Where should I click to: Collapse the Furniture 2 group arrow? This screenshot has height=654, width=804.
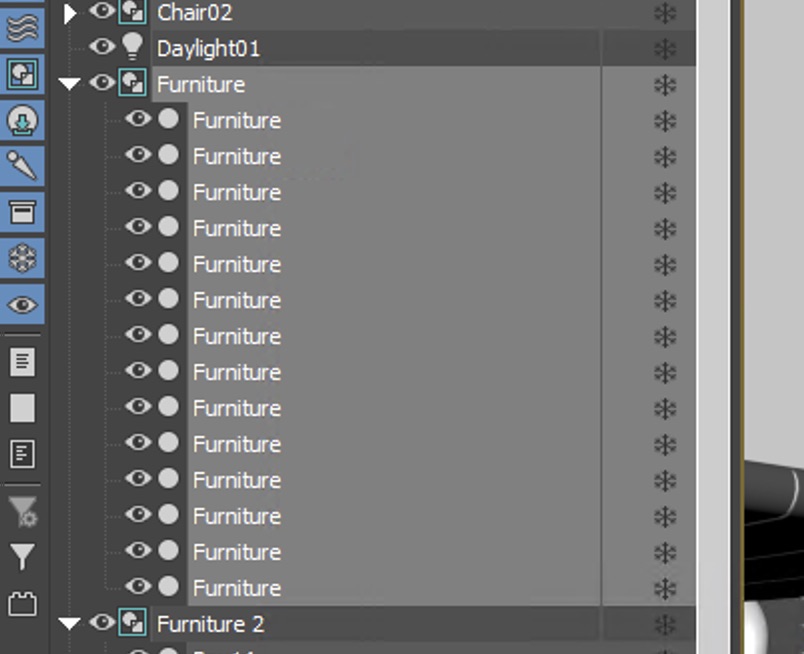tap(69, 624)
